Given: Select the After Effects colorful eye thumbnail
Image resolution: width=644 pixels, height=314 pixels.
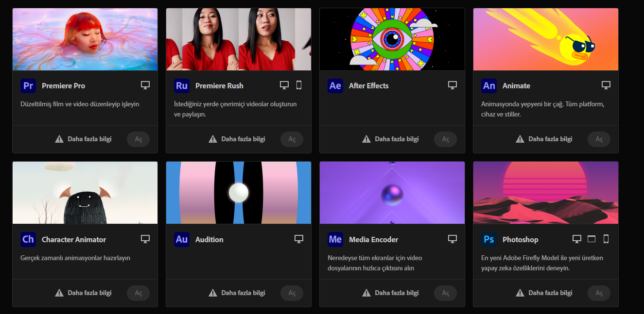Looking at the screenshot, I should pos(392,39).
